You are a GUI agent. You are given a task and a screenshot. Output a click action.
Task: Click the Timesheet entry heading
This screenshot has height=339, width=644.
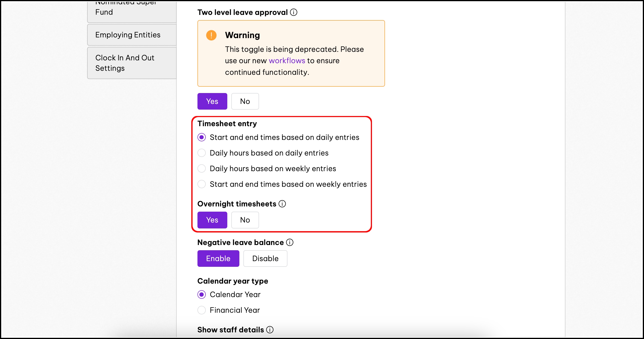[227, 124]
